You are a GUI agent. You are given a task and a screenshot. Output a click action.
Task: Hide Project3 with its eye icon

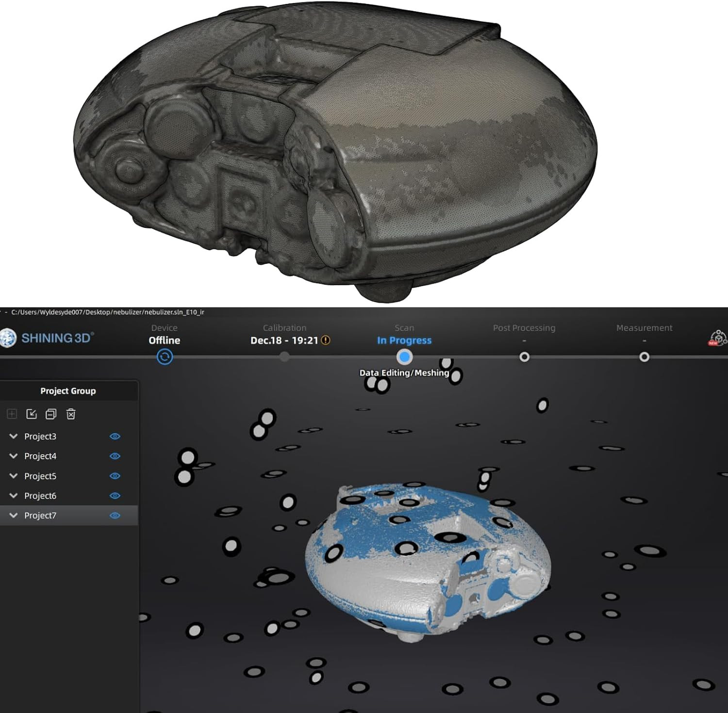coord(115,436)
